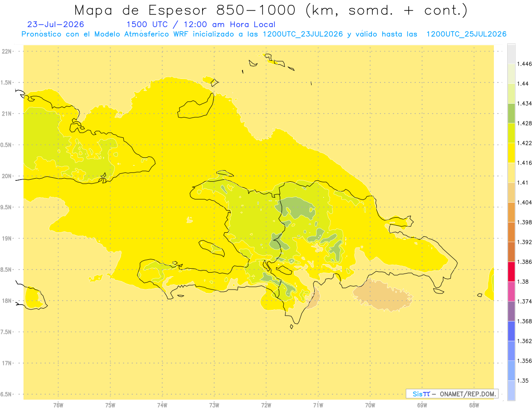Click the "1.392" colorbar value
The width and height of the screenshot is (532, 411).
[524, 242]
